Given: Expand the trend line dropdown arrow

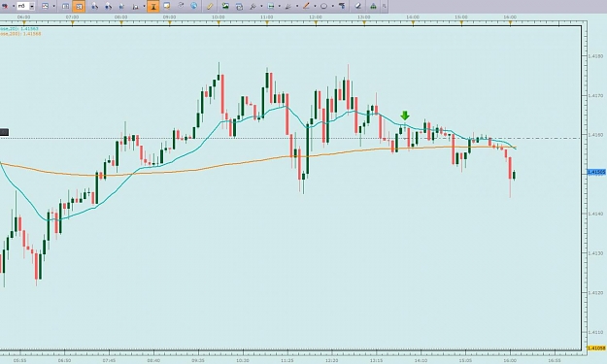Looking at the screenshot, I should tap(315, 6).
